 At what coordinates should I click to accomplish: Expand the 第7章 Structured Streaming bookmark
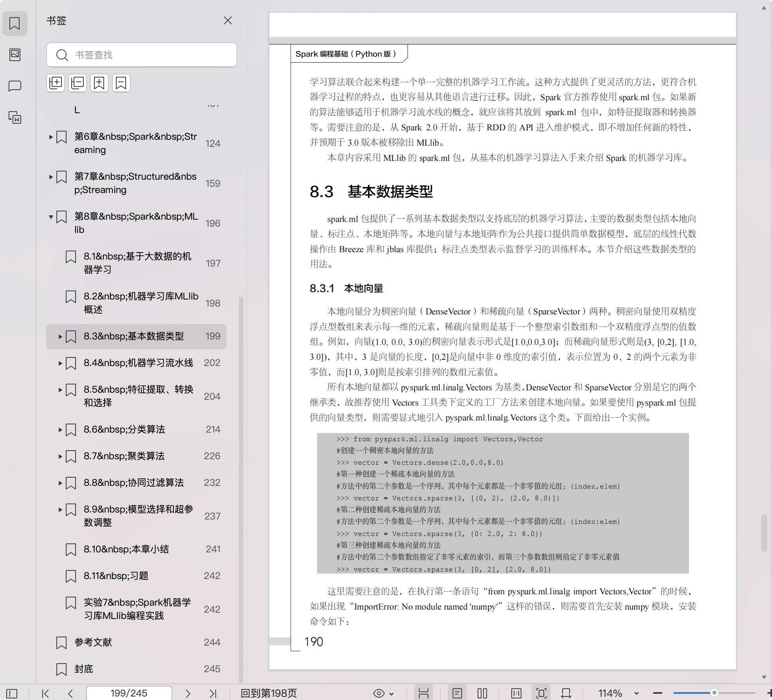click(x=51, y=177)
